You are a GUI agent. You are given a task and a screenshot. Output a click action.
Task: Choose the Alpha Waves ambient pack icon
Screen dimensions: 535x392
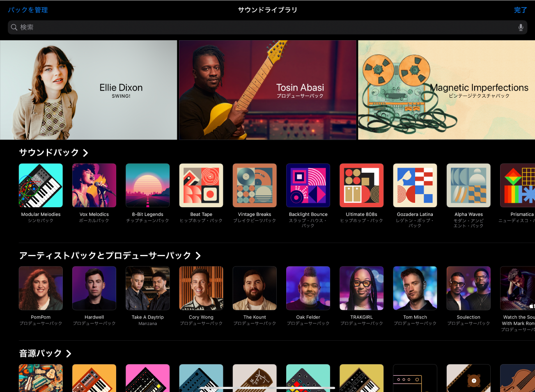tap(468, 185)
